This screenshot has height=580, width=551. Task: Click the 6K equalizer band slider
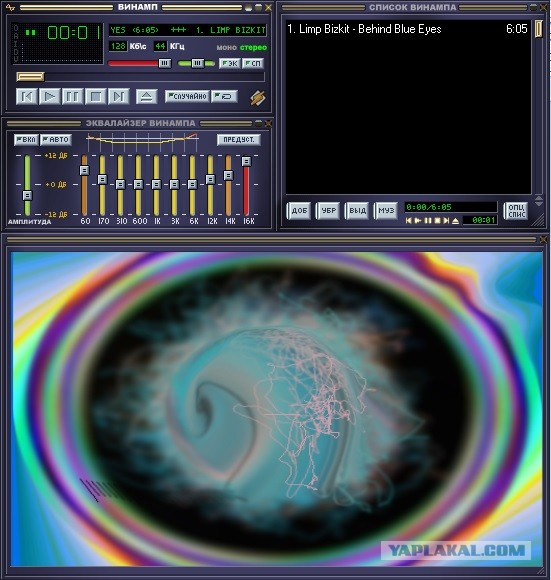click(x=192, y=185)
